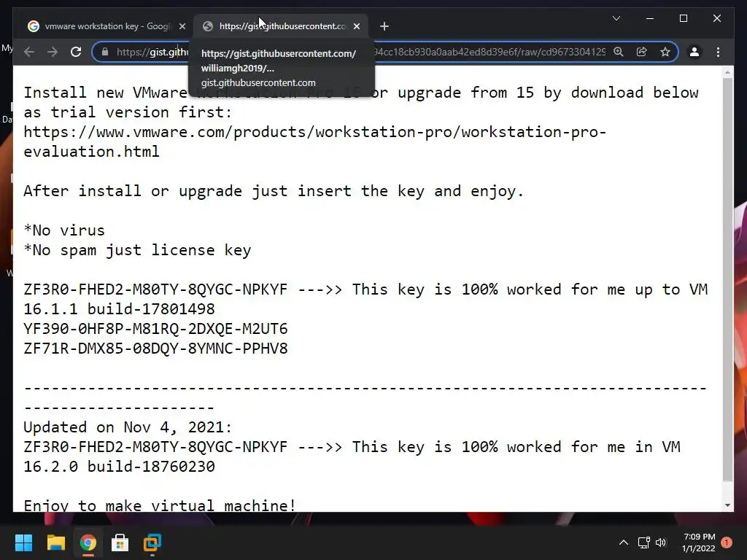The image size is (747, 560).
Task: Click the '*No virus' line
Action: [x=64, y=230]
